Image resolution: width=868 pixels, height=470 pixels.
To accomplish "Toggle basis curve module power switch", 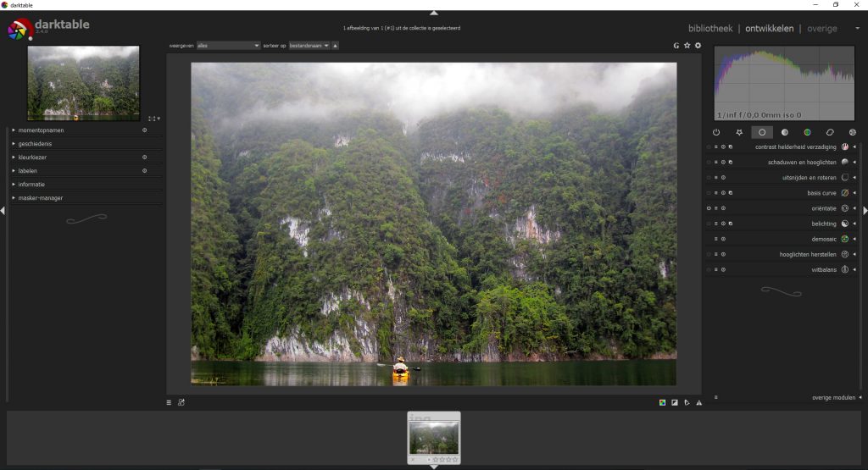I will 709,193.
